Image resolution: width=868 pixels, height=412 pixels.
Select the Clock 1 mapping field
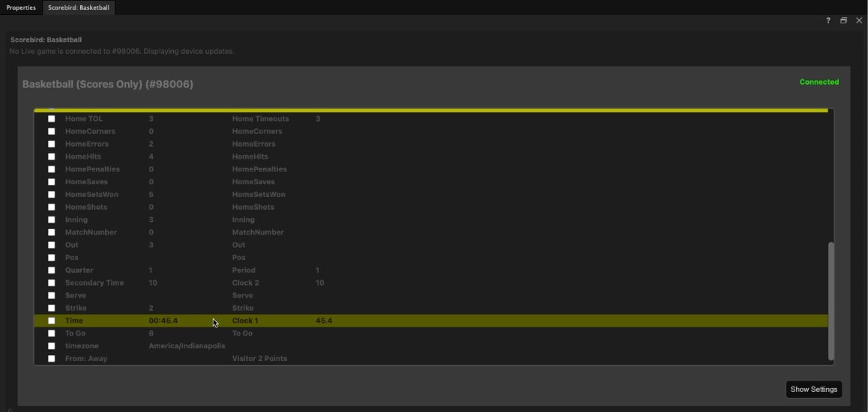point(245,321)
